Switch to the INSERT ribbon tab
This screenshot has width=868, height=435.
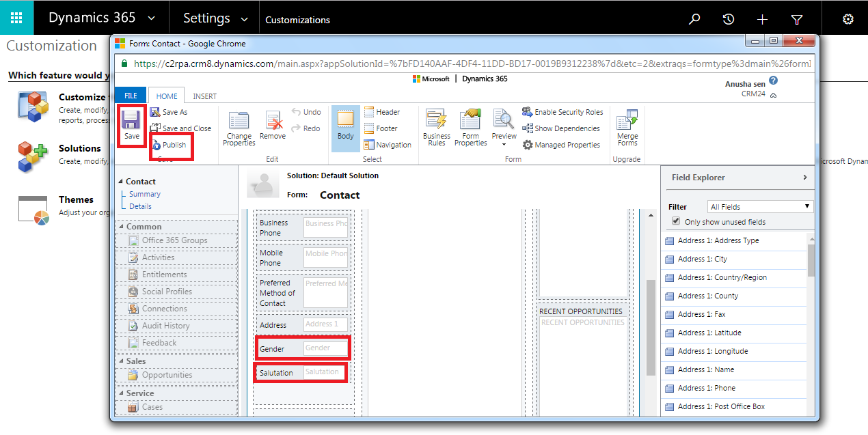pyautogui.click(x=205, y=96)
